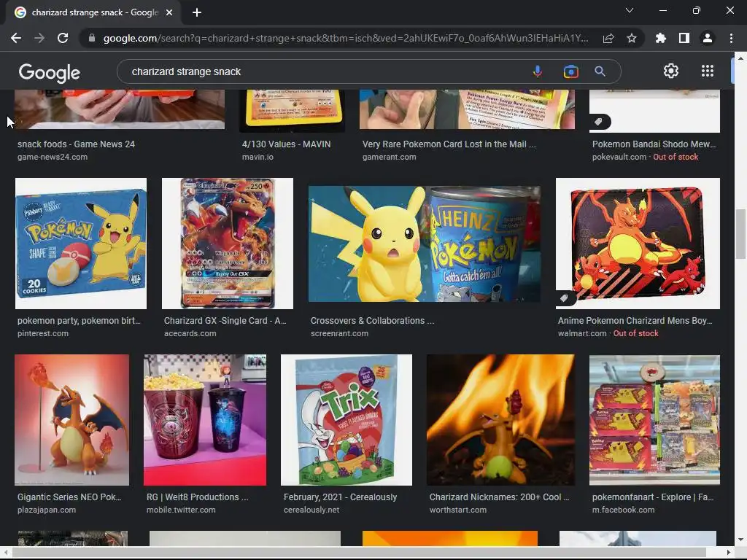Toggle the browser side panel
This screenshot has height=560, width=747.
[684, 38]
